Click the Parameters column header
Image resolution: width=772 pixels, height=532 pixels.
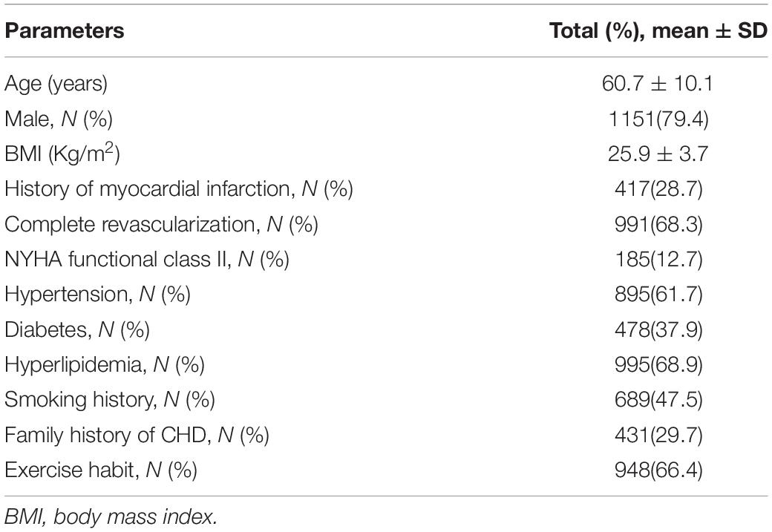click(64, 30)
